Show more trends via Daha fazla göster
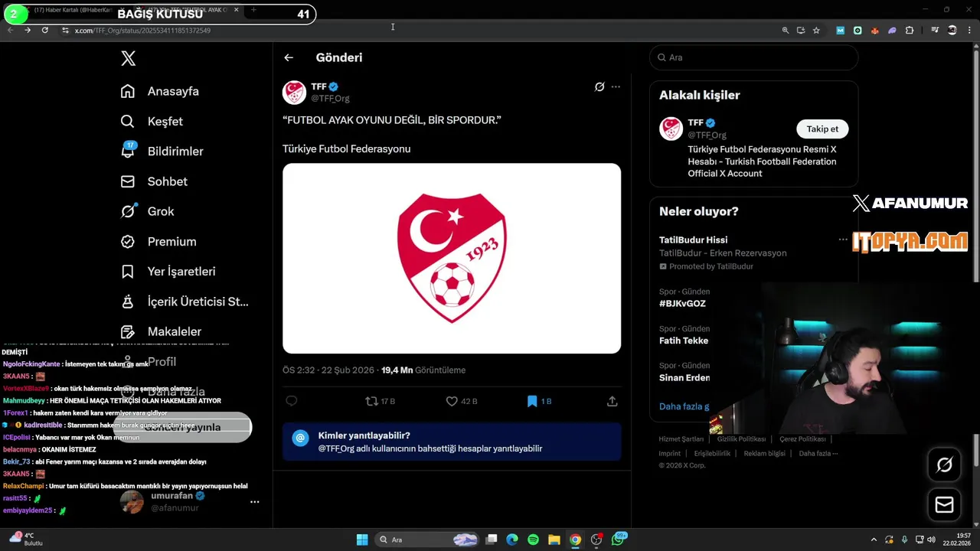The height and width of the screenshot is (551, 980). tap(684, 406)
